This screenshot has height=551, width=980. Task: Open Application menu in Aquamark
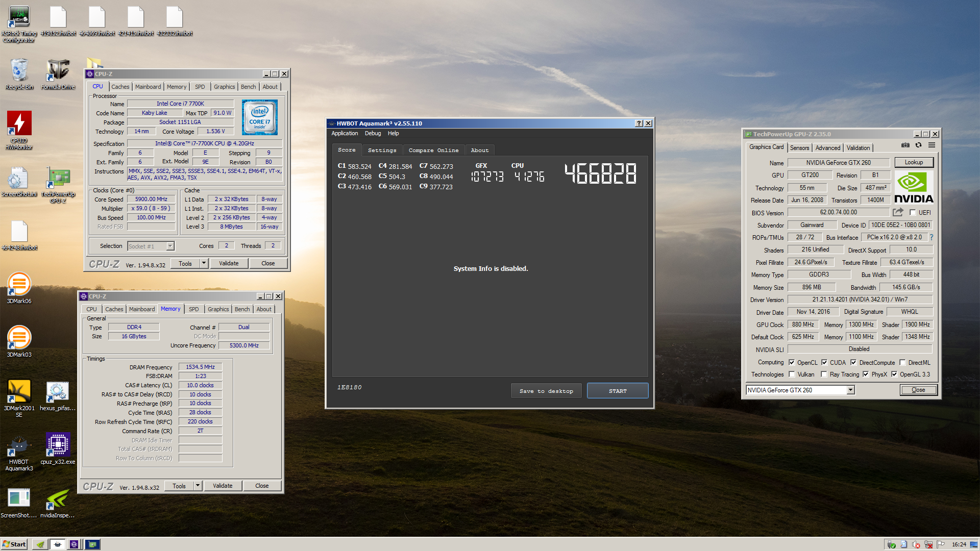[345, 133]
